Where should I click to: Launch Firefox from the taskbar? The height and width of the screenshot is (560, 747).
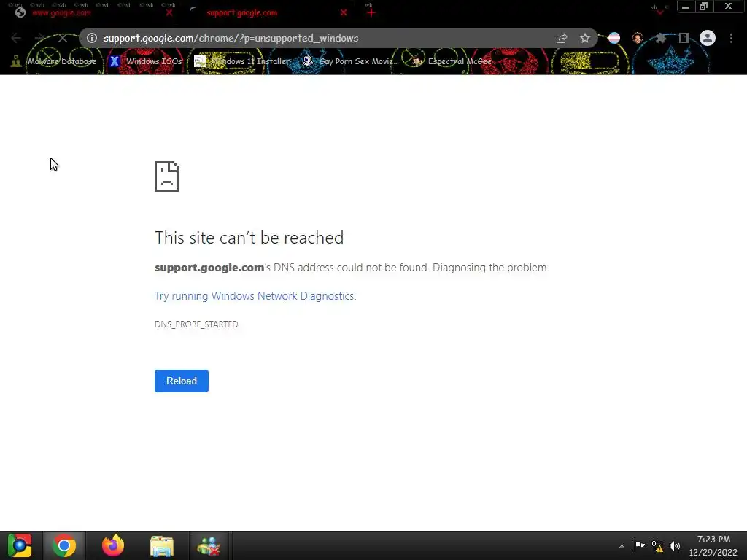tap(113, 545)
